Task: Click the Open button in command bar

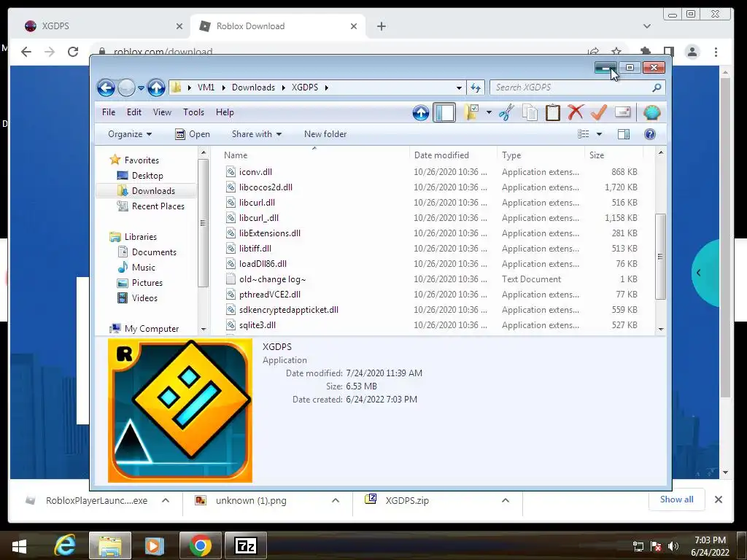Action: tap(193, 134)
